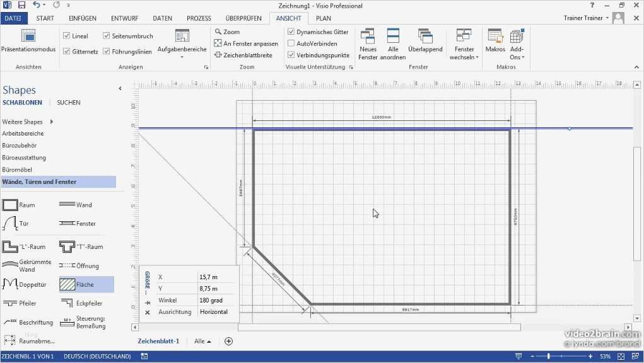
Task: Go to the ÜBERPRÜFEN tab
Action: click(x=243, y=18)
